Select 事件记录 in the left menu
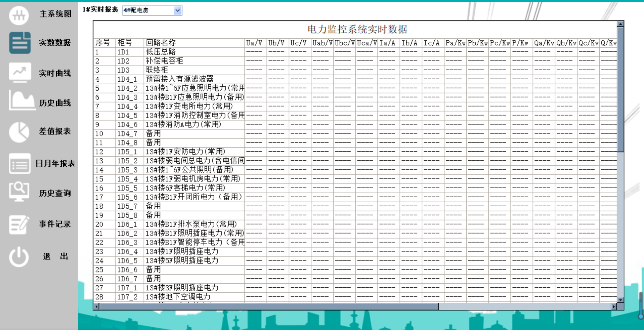644x330 pixels. coord(55,224)
